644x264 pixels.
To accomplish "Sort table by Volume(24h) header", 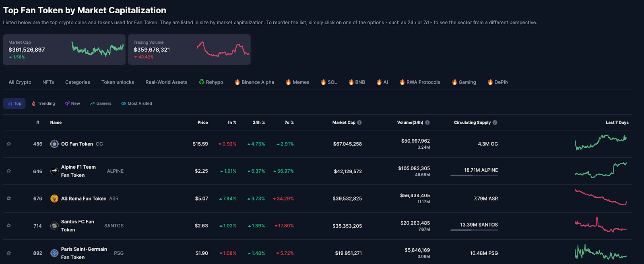I will 410,123.
